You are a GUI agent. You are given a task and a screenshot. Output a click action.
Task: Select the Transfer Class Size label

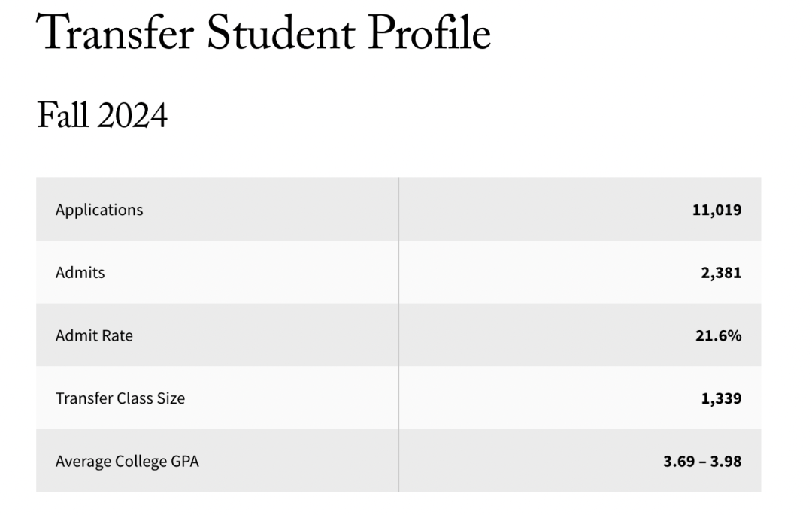[120, 398]
